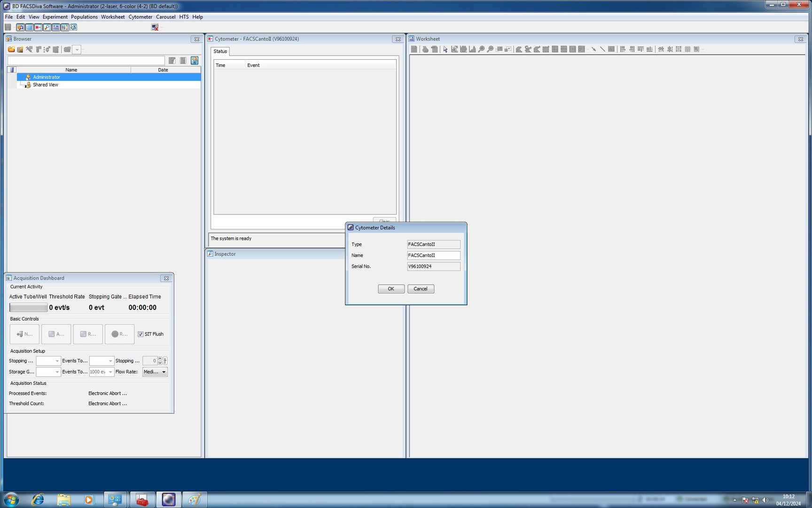812x508 pixels.
Task: Click the Clear button in Cytometer status
Action: click(384, 221)
